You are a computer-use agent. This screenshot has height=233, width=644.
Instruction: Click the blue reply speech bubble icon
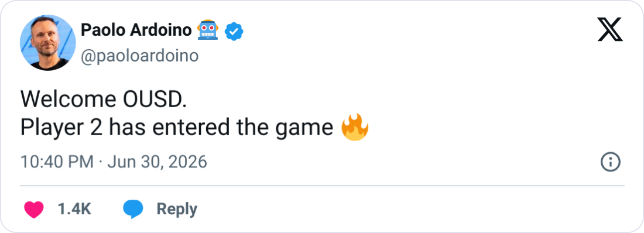[x=133, y=210]
